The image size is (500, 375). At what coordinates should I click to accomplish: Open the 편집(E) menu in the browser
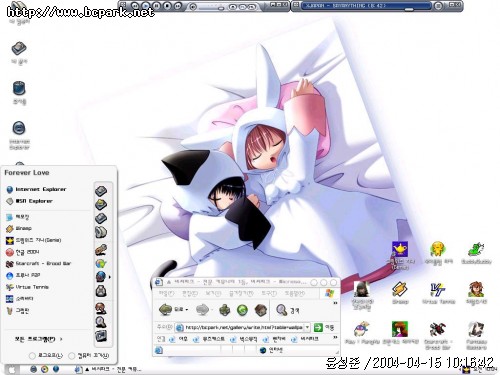click(190, 293)
